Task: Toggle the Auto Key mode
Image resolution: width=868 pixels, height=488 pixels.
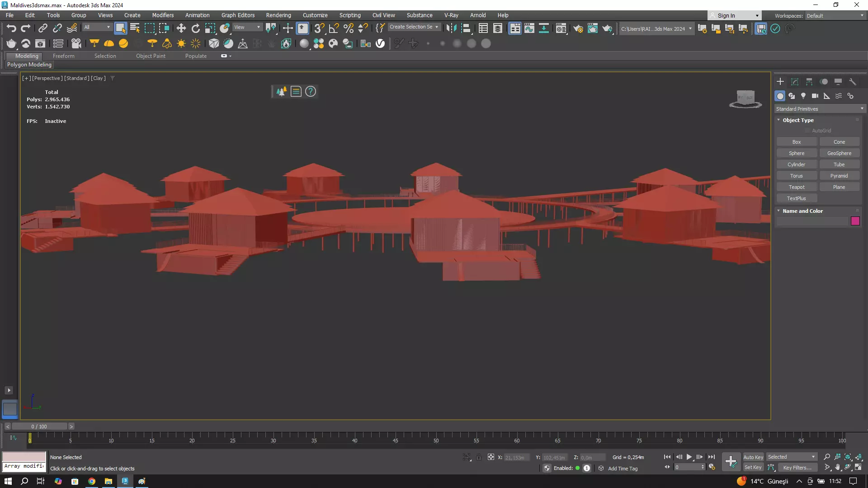Action: tap(753, 457)
